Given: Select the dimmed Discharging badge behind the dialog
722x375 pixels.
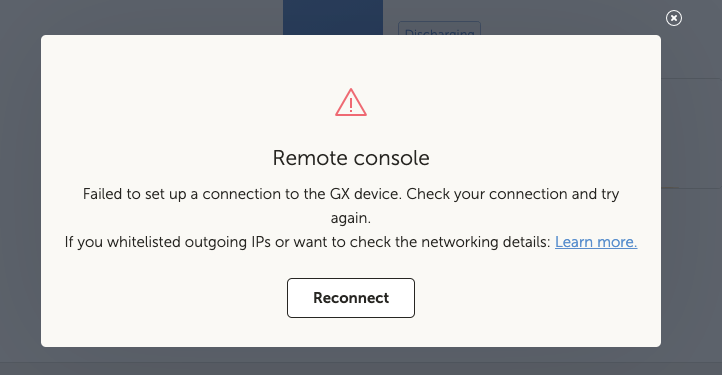Looking at the screenshot, I should [x=439, y=29].
